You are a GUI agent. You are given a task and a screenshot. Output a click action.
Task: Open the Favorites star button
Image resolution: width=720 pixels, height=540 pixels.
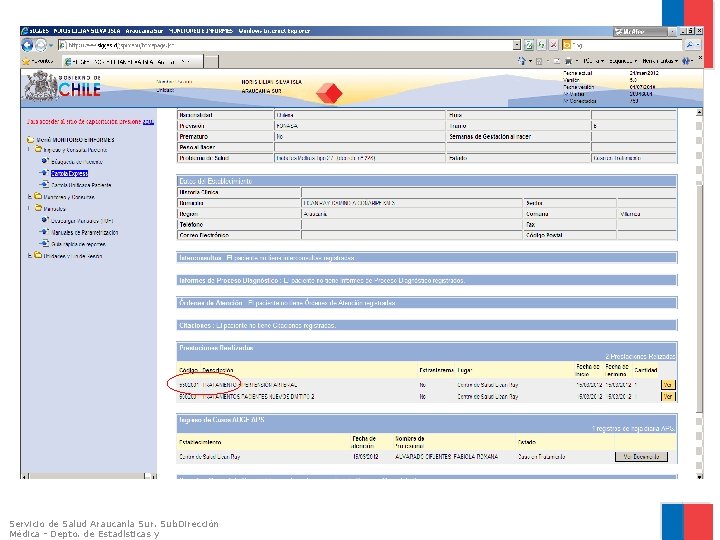point(28,61)
